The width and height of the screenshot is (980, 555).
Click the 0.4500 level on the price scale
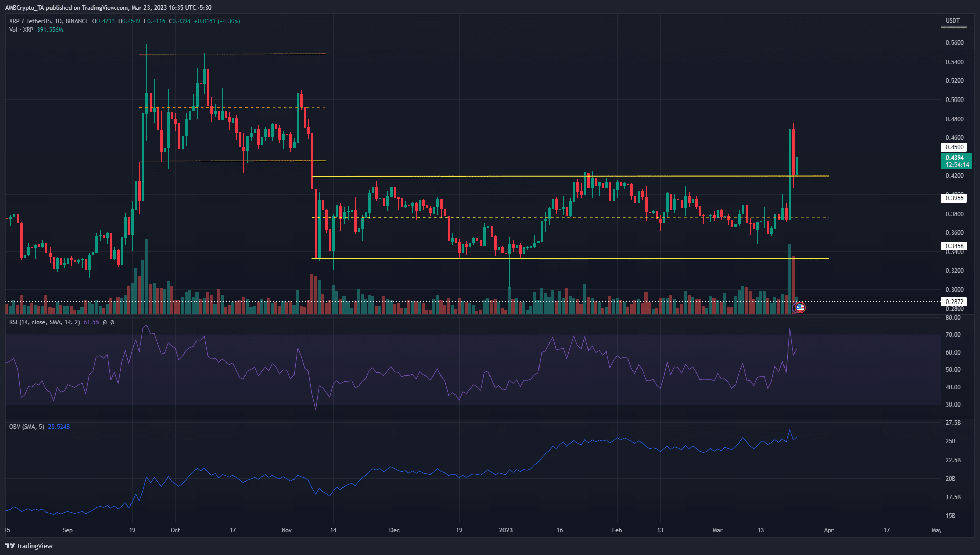(955, 147)
